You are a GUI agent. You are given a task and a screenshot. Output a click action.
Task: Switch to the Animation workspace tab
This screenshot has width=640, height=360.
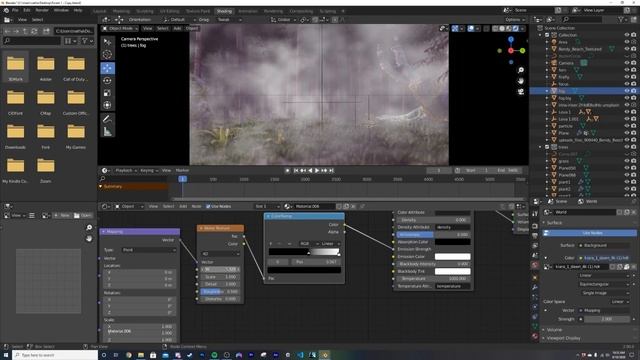click(x=248, y=11)
